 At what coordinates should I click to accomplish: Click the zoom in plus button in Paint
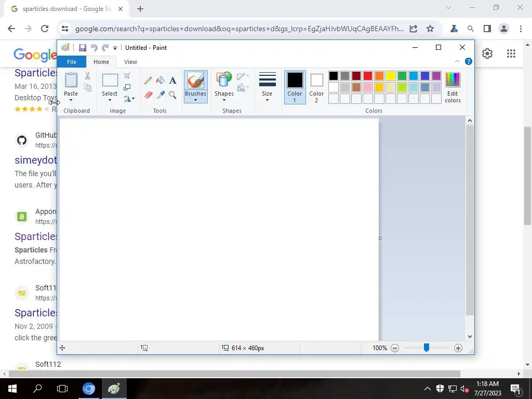pyautogui.click(x=458, y=348)
